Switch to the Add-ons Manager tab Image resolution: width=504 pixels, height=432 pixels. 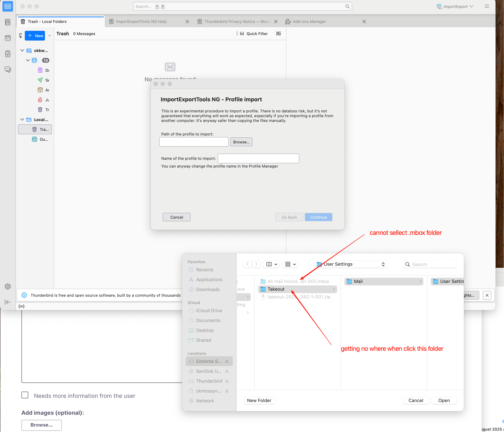click(309, 21)
